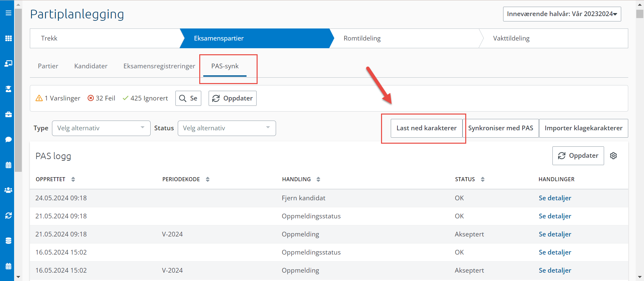Click Last ned karakterer button
Viewport: 644px width, 281px height.
point(426,128)
